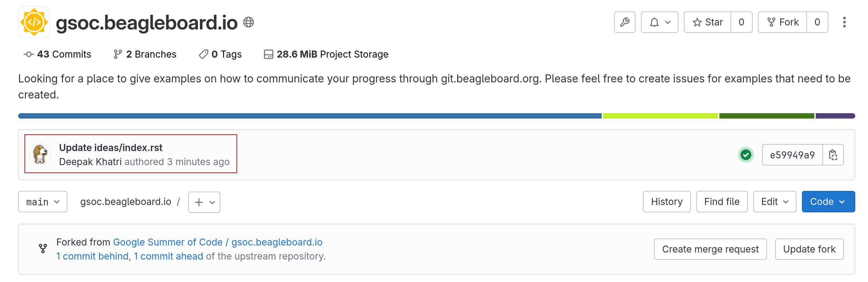Screen dimensions: 868x282
Task: Open the 2 Branches page
Action: pos(145,54)
